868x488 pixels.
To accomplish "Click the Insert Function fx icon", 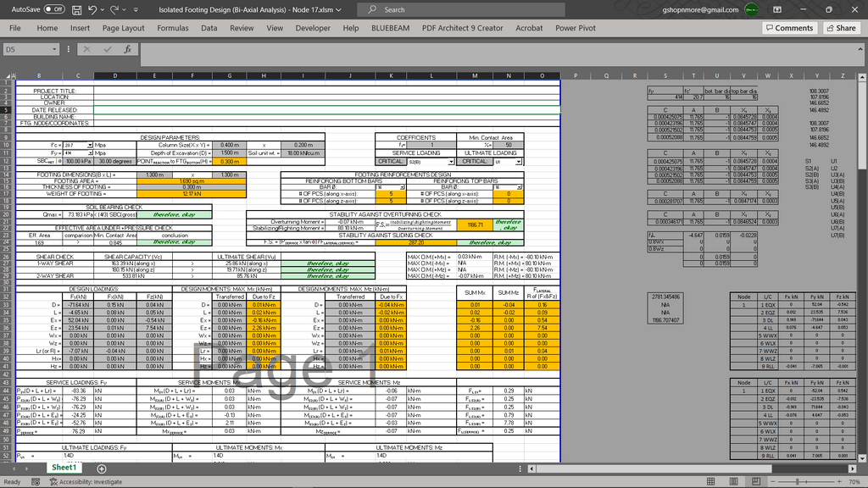I will (127, 49).
